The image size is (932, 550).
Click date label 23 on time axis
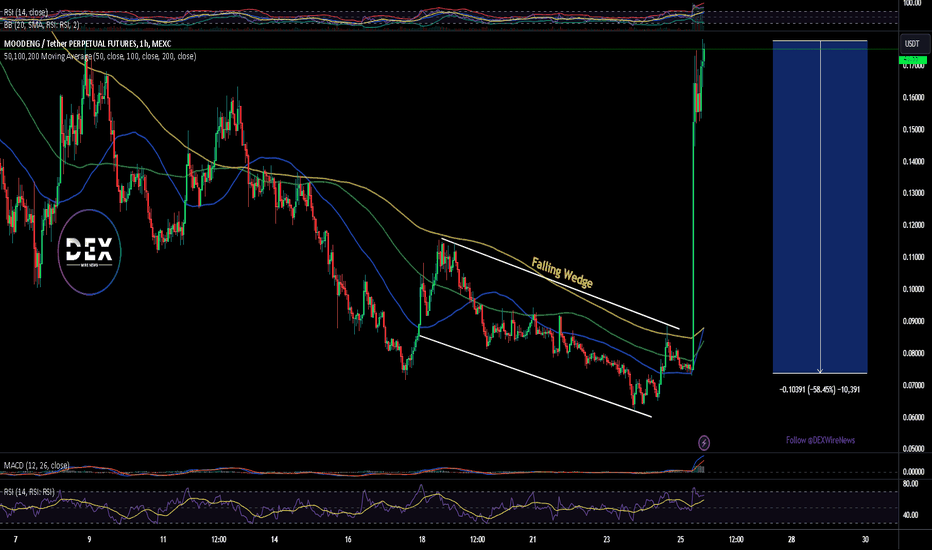click(606, 540)
